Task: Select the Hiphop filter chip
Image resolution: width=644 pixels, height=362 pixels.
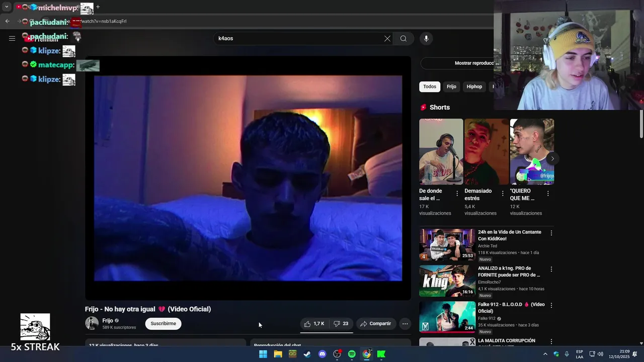Action: [474, 87]
